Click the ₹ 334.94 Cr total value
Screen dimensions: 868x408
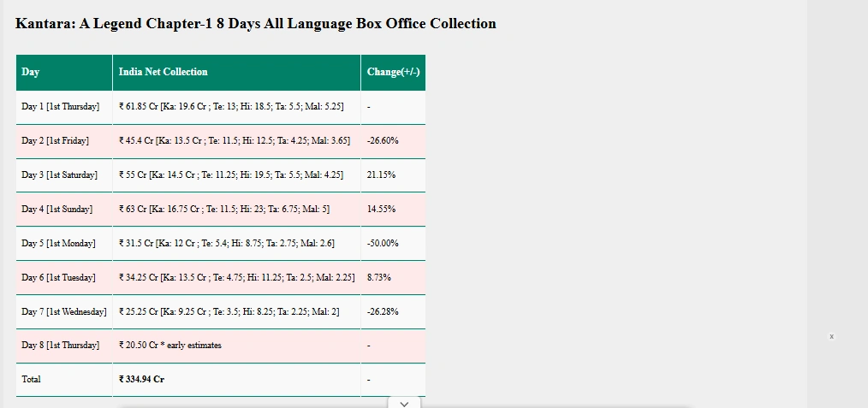[142, 379]
